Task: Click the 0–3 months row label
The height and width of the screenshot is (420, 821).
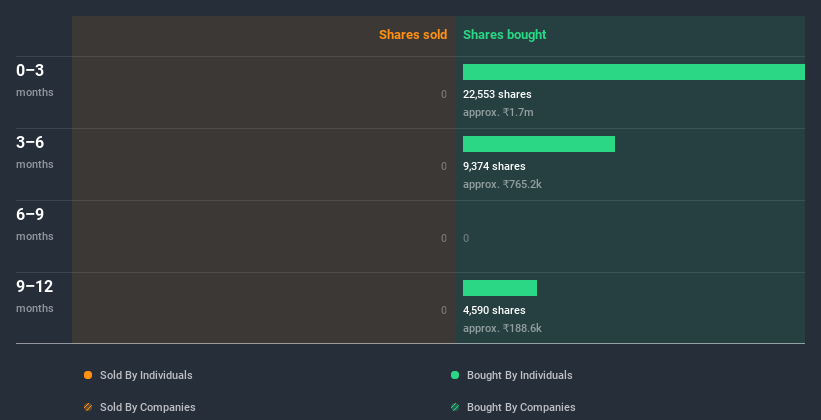Action: (35, 80)
